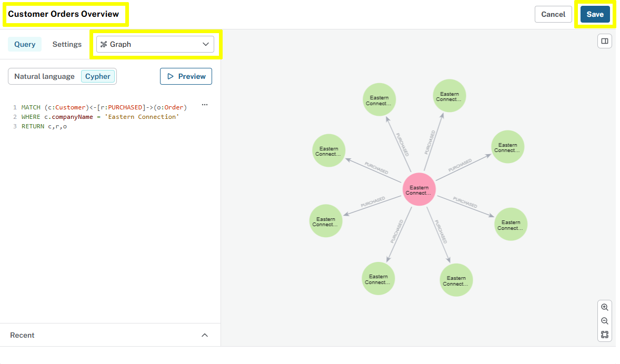Switch query input mode to Natural language
The height and width of the screenshot is (364, 620).
click(44, 76)
